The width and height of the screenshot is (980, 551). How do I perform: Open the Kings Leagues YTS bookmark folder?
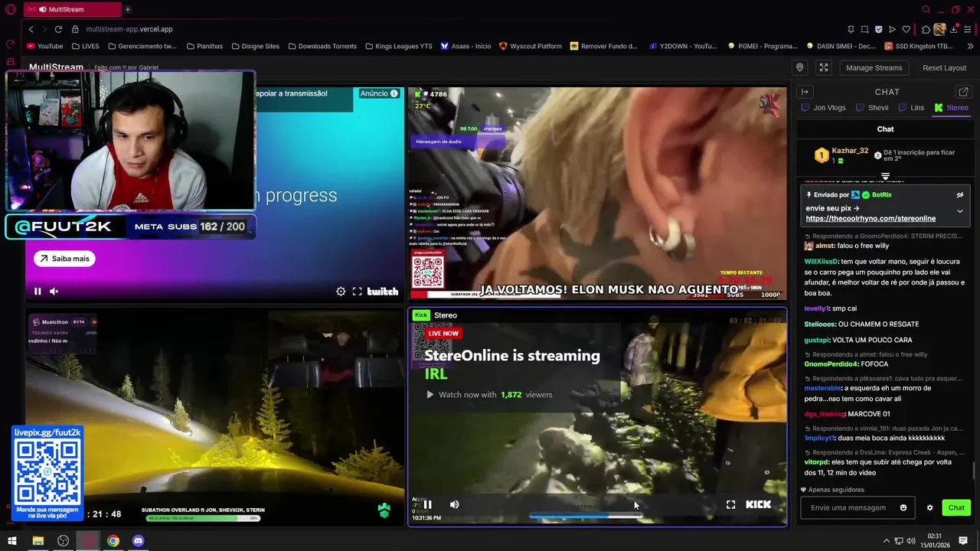click(398, 46)
